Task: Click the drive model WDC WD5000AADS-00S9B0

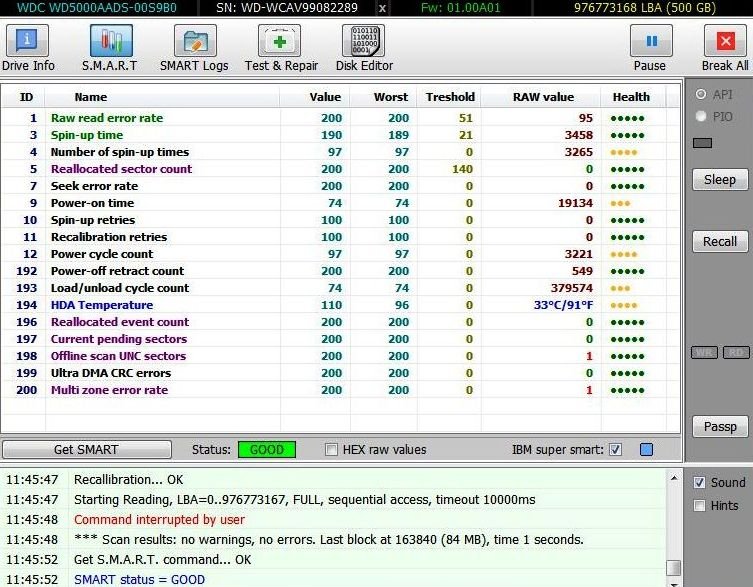Action: point(97,8)
